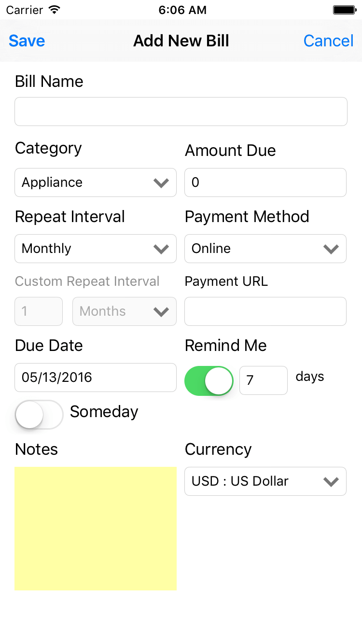Click the custom repeat interval number field
362x644 pixels.
click(39, 311)
